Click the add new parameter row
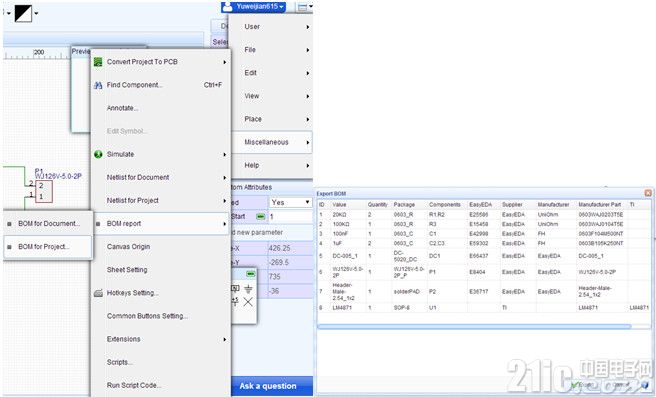Screen dimensions: 656x397 click(x=272, y=233)
